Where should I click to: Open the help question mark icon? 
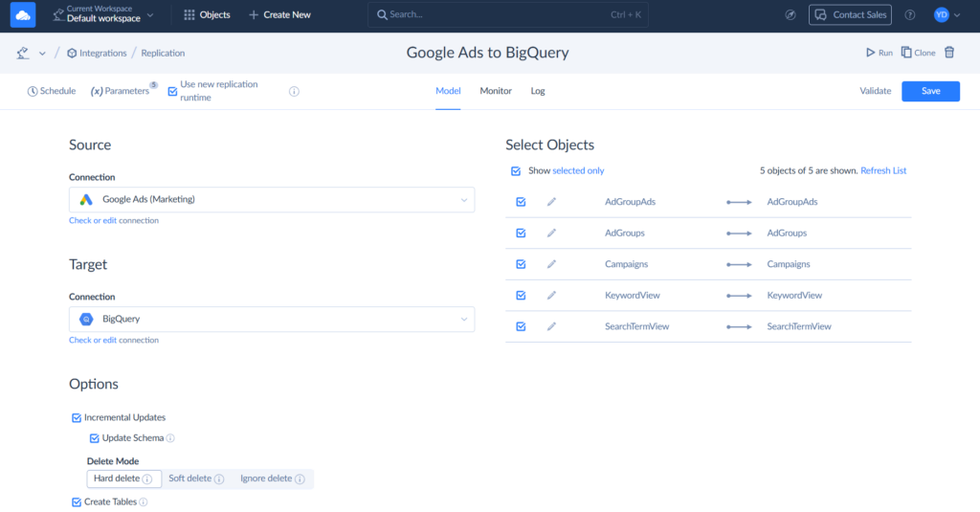tap(910, 15)
